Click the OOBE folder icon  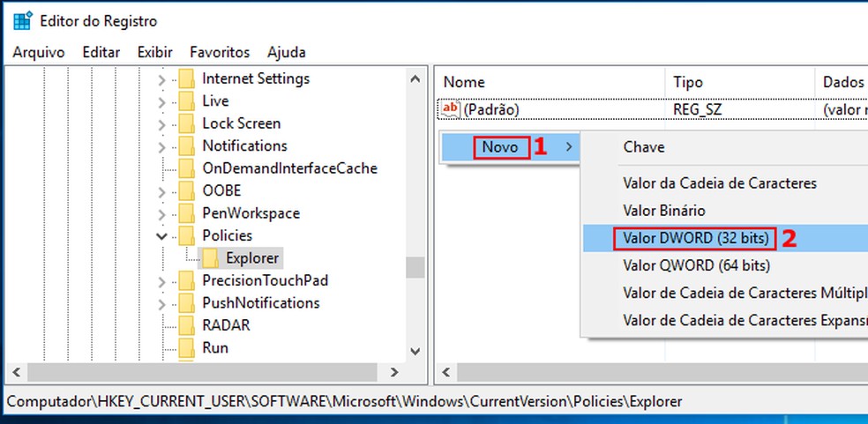click(x=186, y=190)
